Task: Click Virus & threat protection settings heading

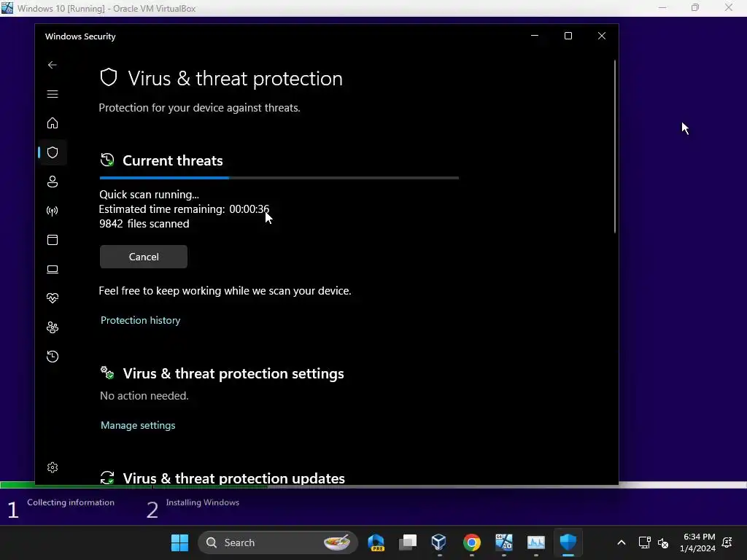Action: pyautogui.click(x=233, y=373)
